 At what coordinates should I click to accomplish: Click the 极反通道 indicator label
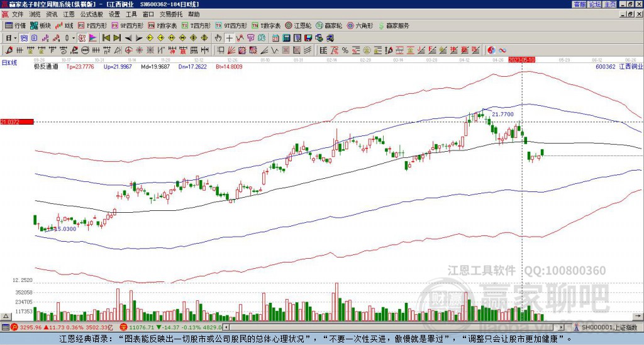tap(46, 66)
